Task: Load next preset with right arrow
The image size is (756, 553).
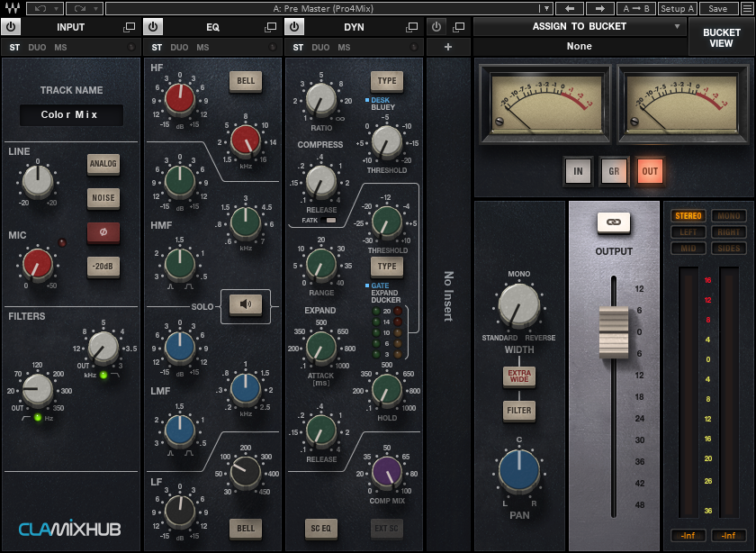Action: [599, 8]
